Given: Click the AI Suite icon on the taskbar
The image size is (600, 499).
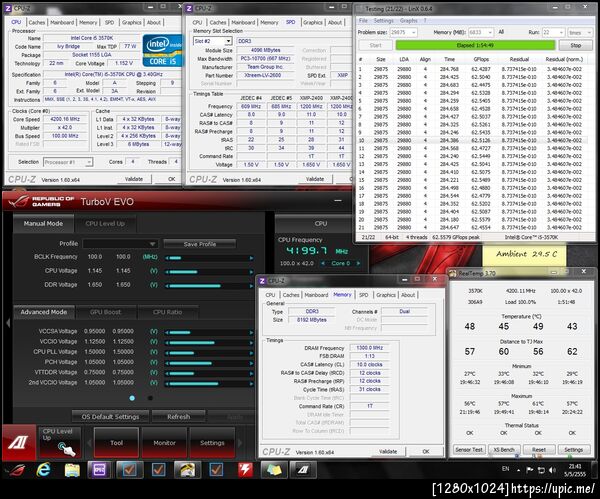Looking at the screenshot, I should pyautogui.click(x=303, y=470).
